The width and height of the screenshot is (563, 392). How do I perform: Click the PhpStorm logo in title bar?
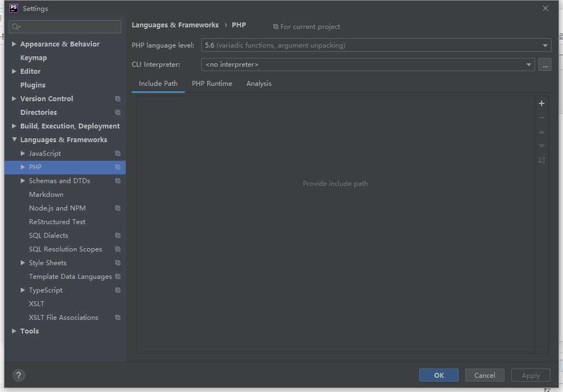click(13, 8)
